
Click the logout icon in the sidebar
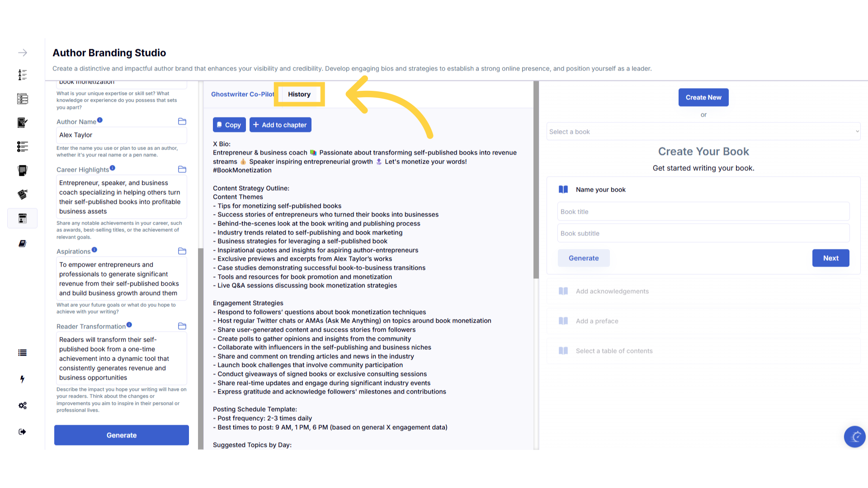(22, 432)
